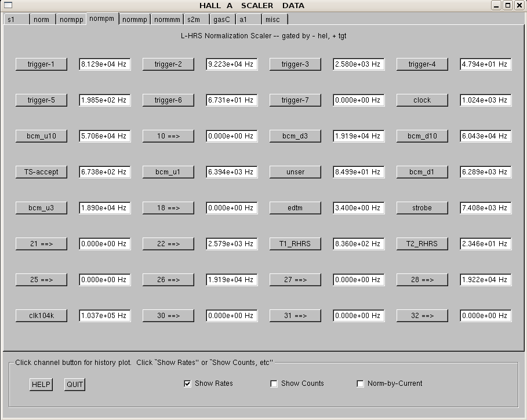
Task: Toggle the Norm-by-Current checkbox
Action: click(360, 384)
